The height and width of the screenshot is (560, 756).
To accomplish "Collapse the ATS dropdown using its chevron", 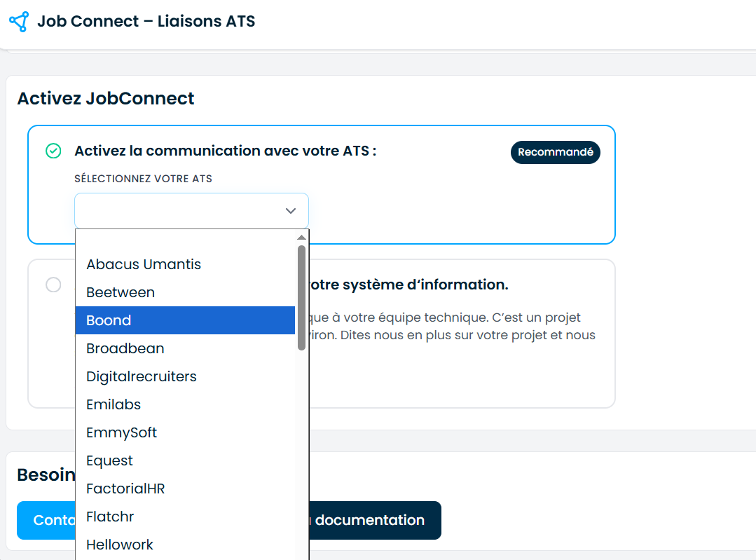I will click(x=290, y=211).
